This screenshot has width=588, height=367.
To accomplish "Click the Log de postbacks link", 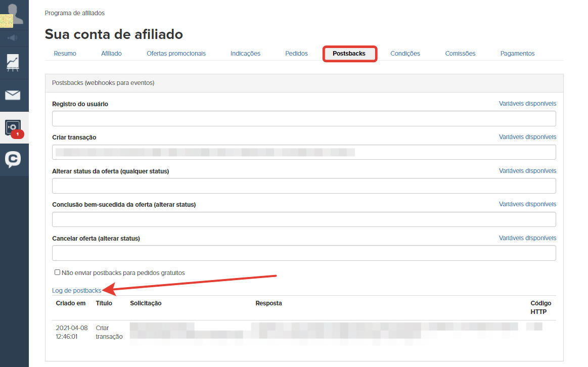I will [x=76, y=291].
